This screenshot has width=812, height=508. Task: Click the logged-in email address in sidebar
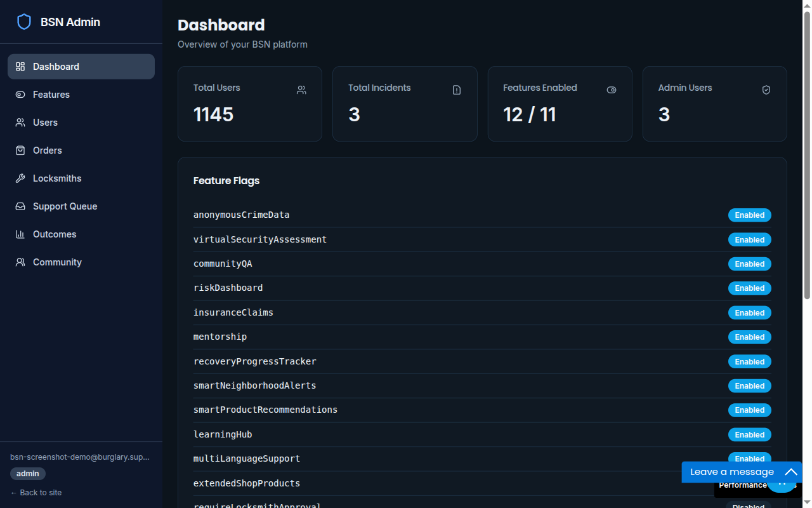80,457
